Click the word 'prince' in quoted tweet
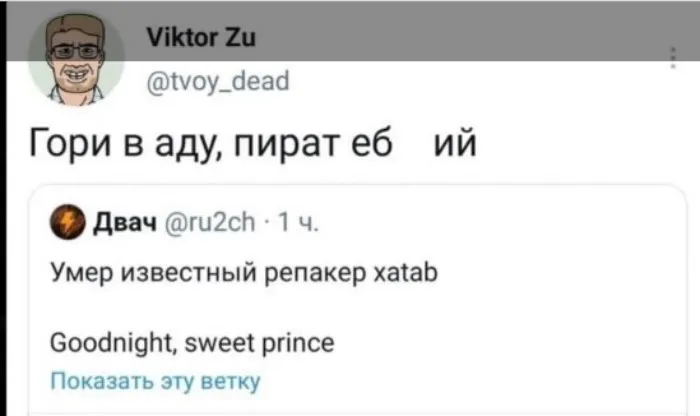 (x=298, y=344)
